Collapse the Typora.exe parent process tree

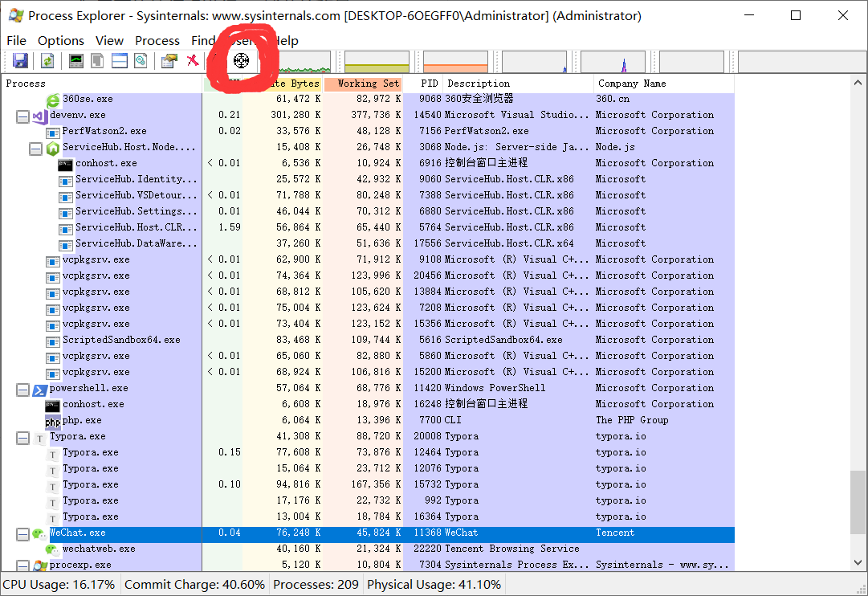pos(22,438)
